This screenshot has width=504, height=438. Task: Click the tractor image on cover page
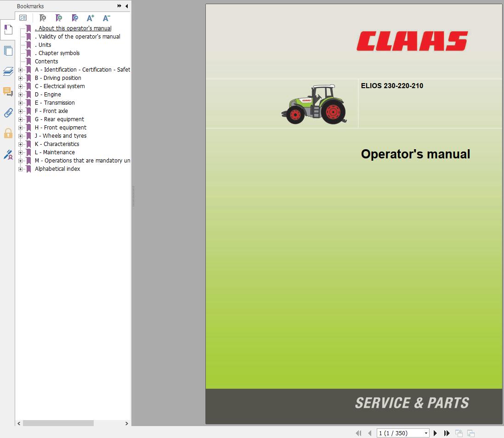[314, 104]
